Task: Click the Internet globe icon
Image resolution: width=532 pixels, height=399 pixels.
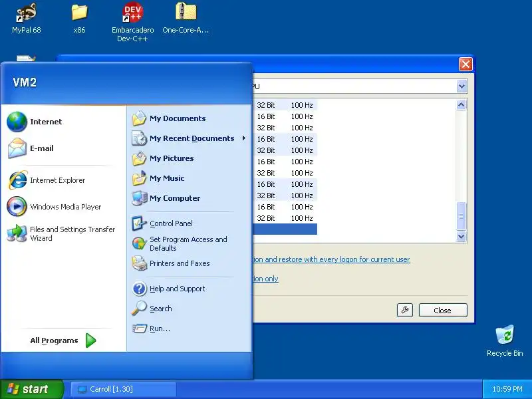Action: (17, 122)
